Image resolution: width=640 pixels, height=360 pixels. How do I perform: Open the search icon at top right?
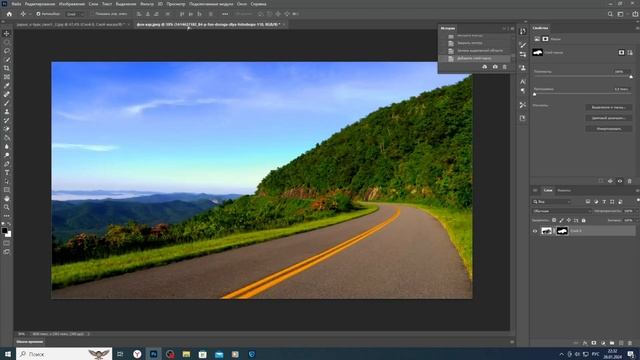coord(610,14)
